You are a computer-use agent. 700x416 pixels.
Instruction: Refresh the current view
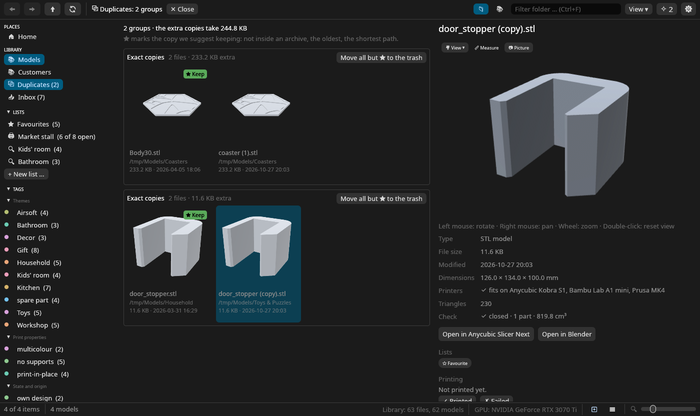(x=72, y=9)
